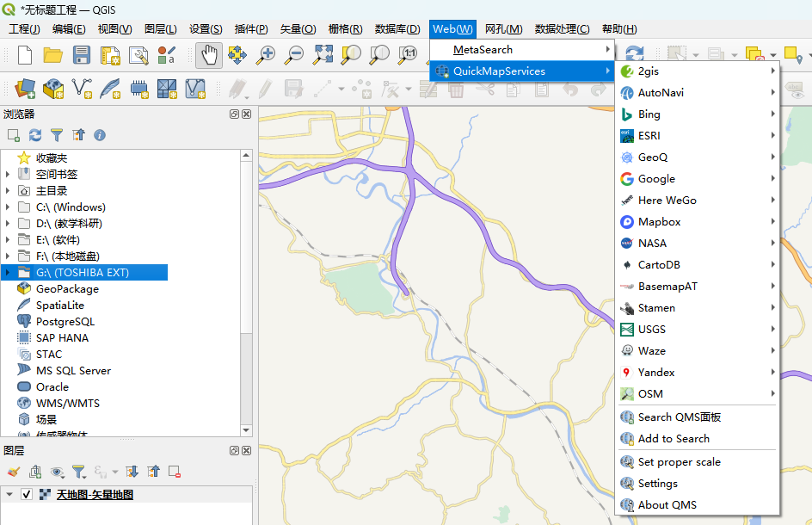Click Collapse All icon in Browser panel
The height and width of the screenshot is (525, 812).
click(78, 135)
